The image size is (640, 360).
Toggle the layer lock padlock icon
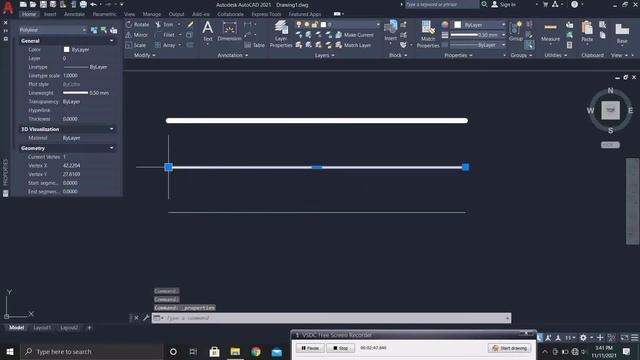click(315, 24)
